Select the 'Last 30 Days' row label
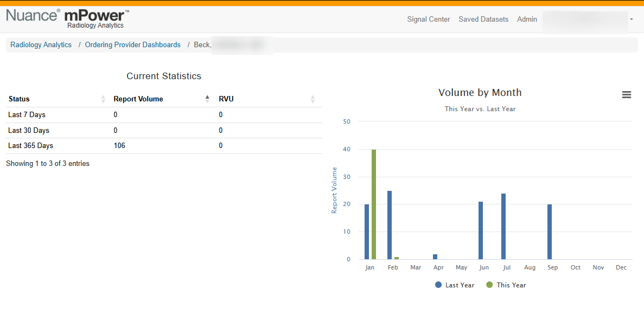Viewport: 644px width, 321px height. click(x=29, y=131)
